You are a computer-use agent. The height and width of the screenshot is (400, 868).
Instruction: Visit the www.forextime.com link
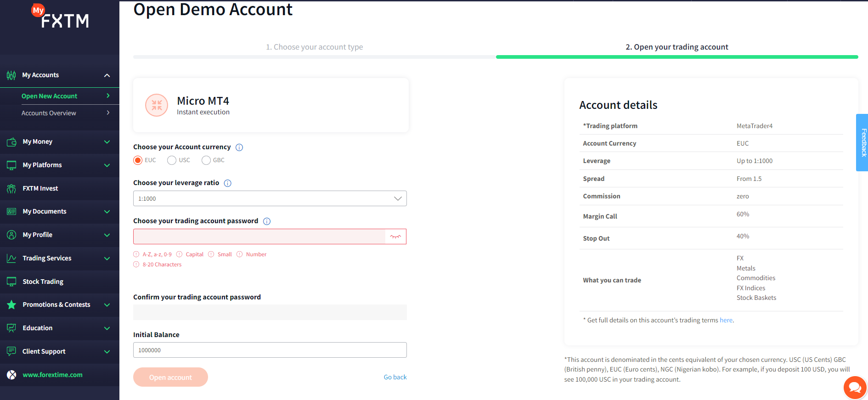(x=53, y=375)
